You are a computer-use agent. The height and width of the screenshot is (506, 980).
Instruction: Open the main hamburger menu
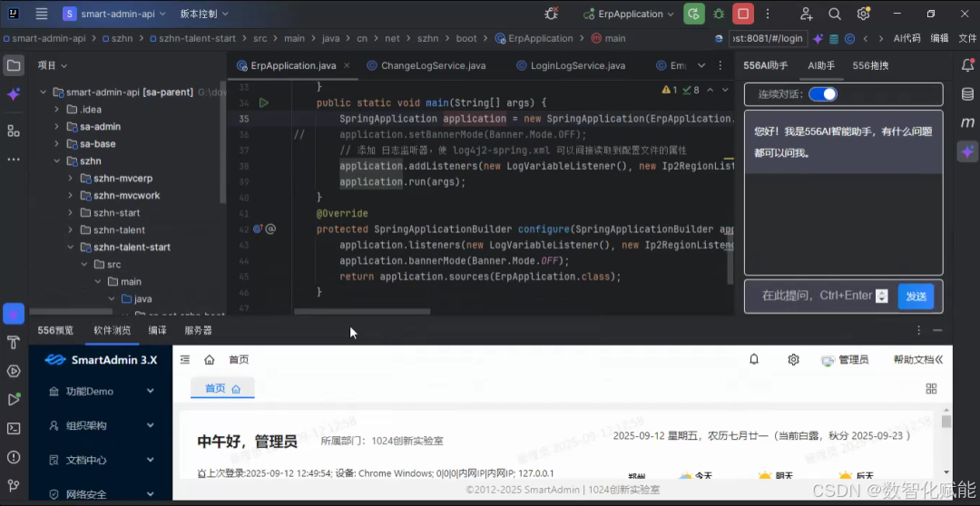[x=41, y=14]
